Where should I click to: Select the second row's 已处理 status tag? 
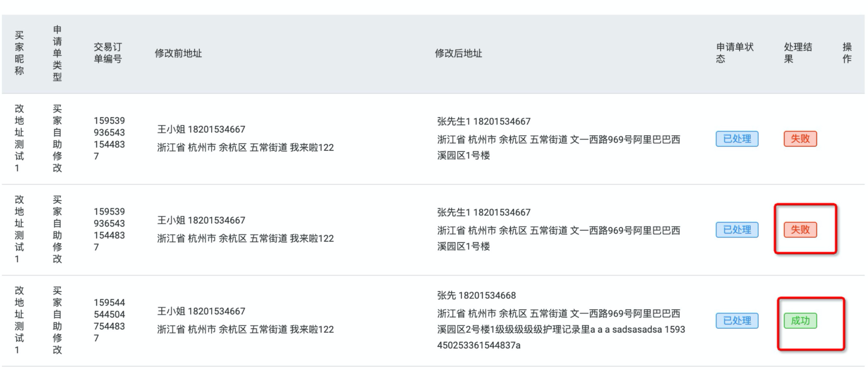[x=736, y=230]
